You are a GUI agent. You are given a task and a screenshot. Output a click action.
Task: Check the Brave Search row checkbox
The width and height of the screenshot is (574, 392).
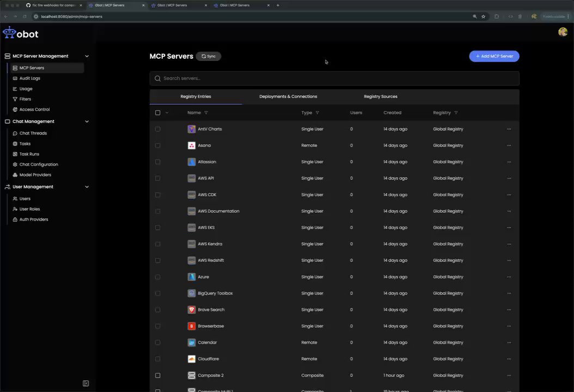click(158, 310)
